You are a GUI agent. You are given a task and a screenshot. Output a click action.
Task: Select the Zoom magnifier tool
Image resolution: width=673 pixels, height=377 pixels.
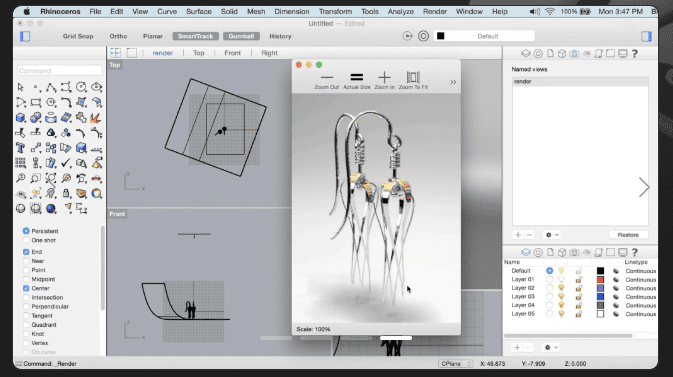[x=20, y=178]
